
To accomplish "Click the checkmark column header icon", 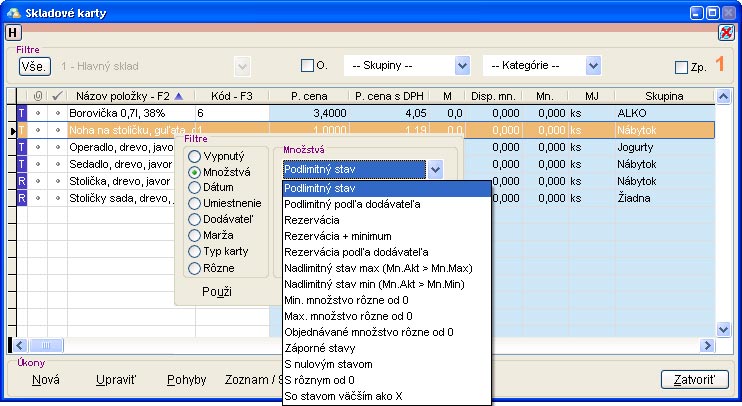I will pyautogui.click(x=57, y=96).
